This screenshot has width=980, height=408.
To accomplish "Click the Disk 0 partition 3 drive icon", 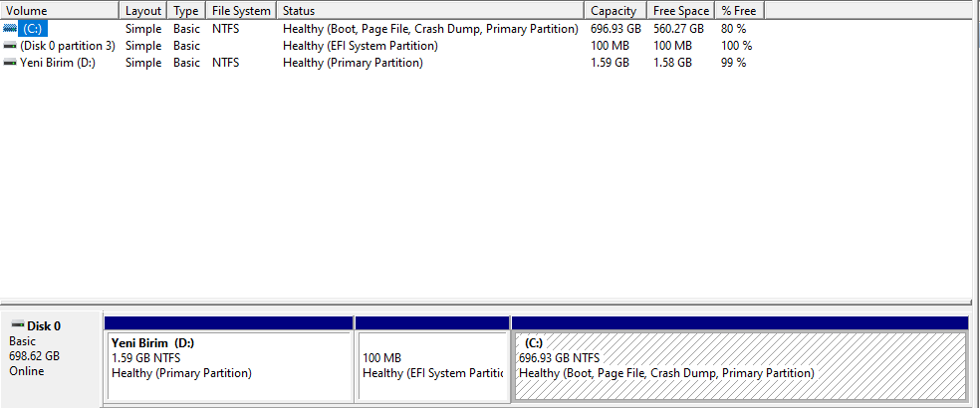I will 11,46.
